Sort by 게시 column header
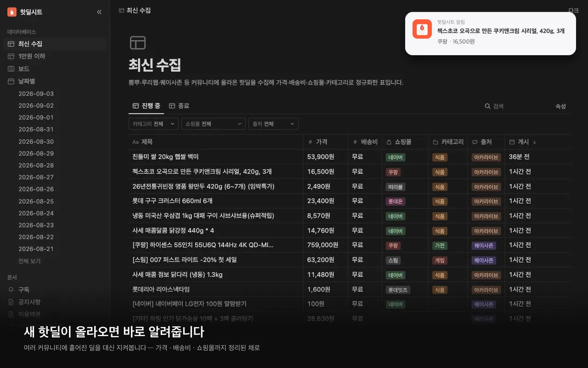588x368 pixels. [537, 142]
